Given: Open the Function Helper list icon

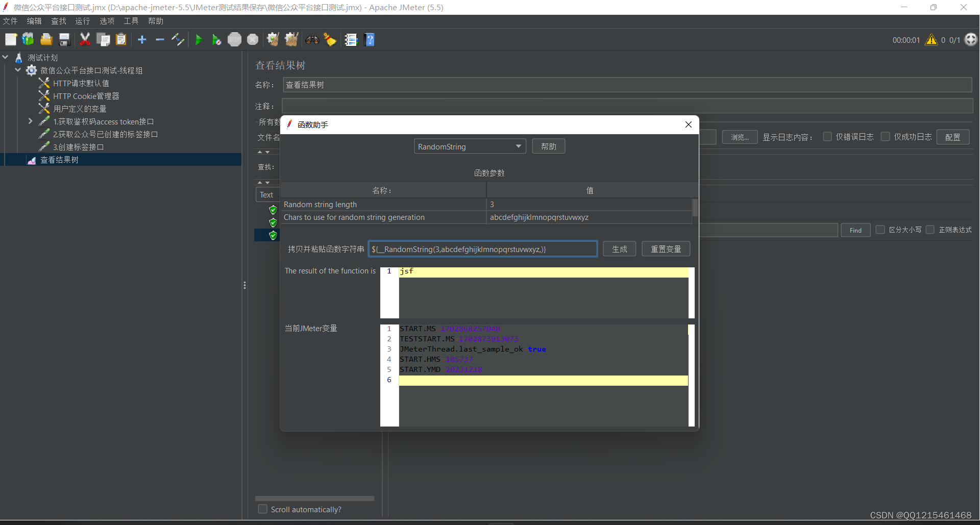Looking at the screenshot, I should [x=351, y=39].
